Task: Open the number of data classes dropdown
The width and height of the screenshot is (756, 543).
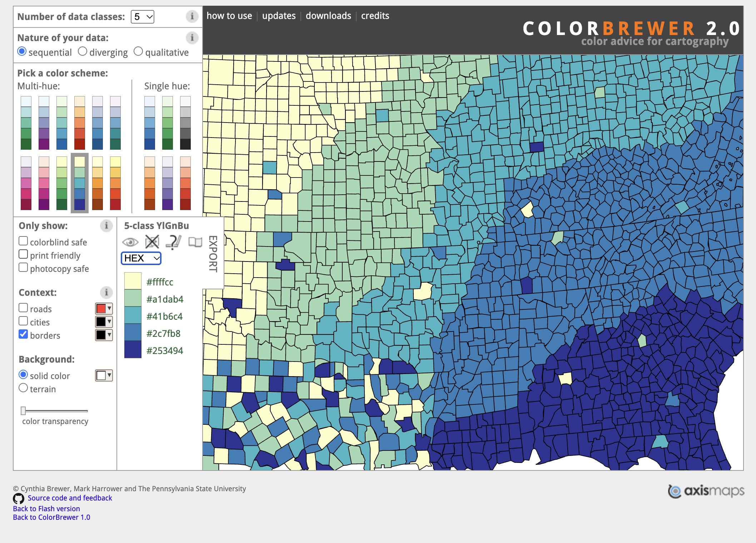Action: click(143, 17)
